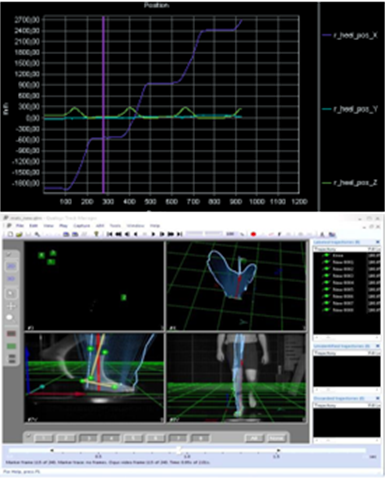Click the green marker display icon
The image size is (385, 479).
coord(11,346)
